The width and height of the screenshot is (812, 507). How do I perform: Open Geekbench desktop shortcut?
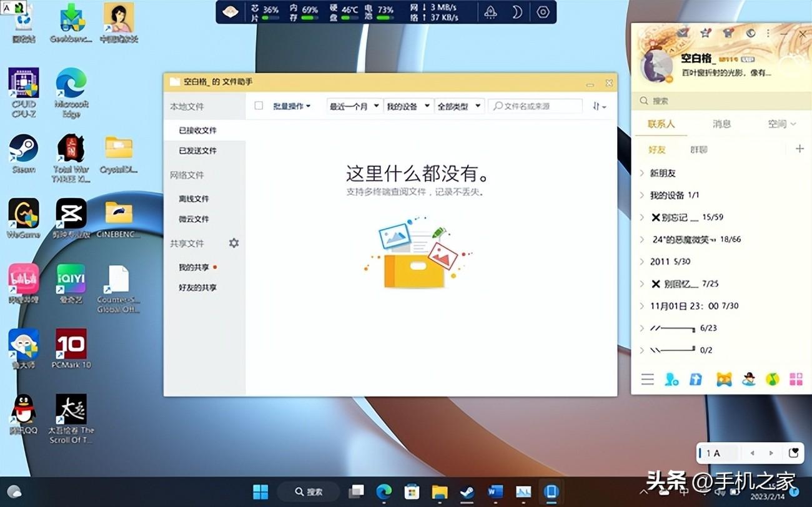71,24
